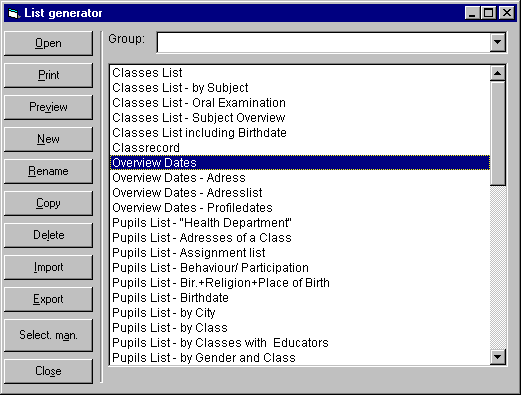Focus the Group combo box field

(x=323, y=42)
